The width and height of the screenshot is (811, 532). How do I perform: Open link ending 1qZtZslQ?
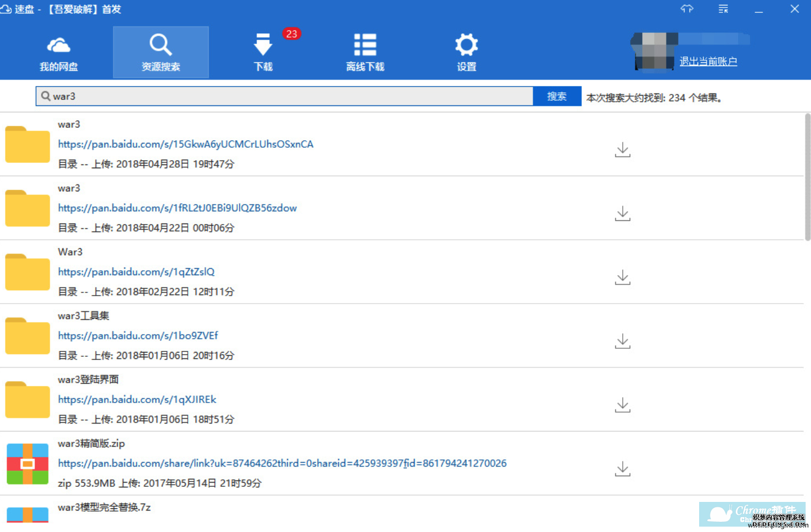pos(136,272)
